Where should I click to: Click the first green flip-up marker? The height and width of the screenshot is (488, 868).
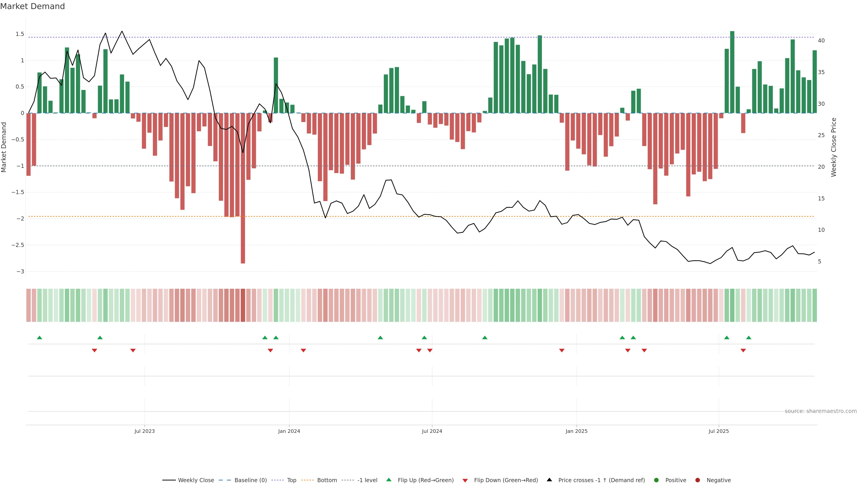pyautogui.click(x=39, y=338)
